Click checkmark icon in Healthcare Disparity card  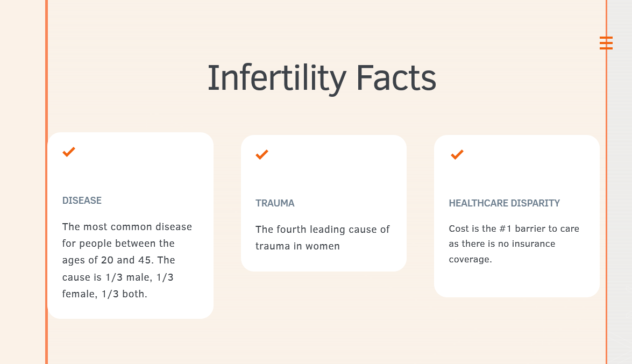(x=457, y=154)
